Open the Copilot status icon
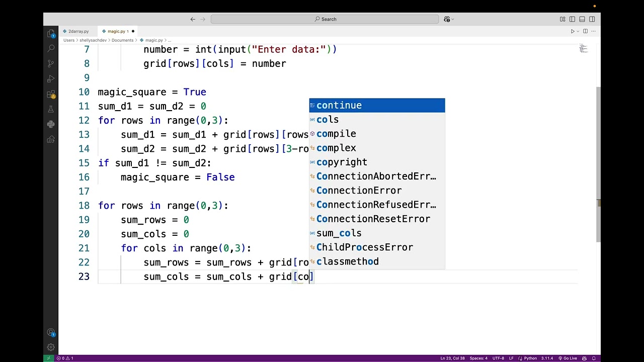644x362 pixels. pos(585,358)
